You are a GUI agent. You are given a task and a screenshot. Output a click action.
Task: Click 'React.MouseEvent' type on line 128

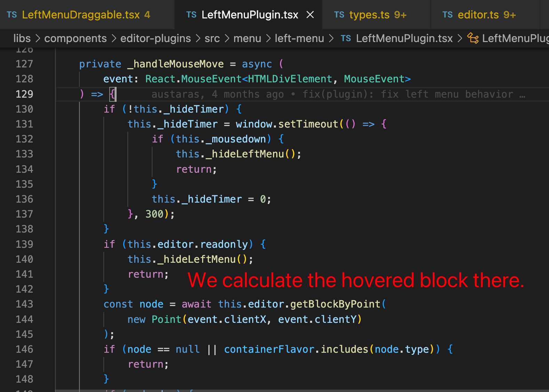pyautogui.click(x=193, y=79)
